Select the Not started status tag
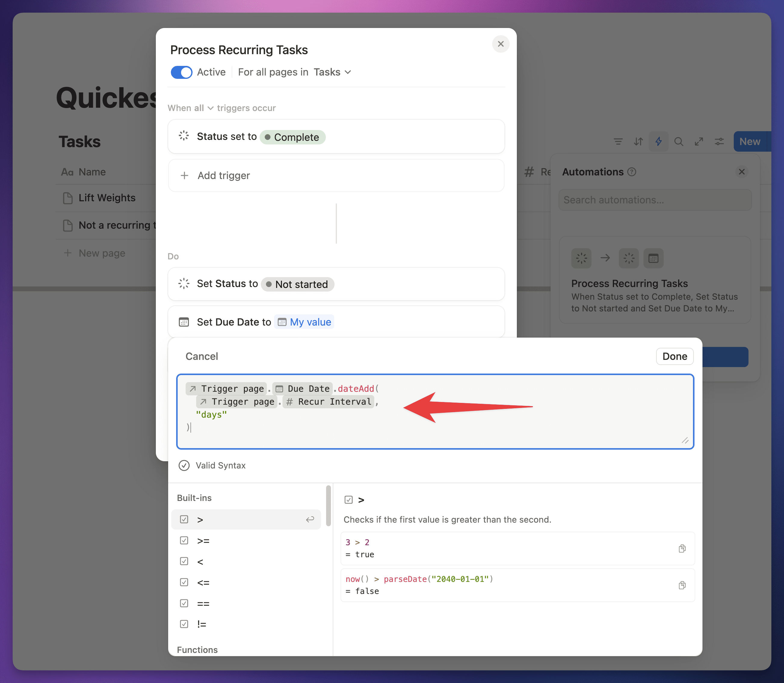The width and height of the screenshot is (784, 683). coord(297,284)
